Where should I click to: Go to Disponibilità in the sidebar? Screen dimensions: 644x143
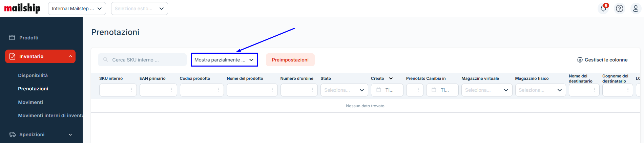33,75
